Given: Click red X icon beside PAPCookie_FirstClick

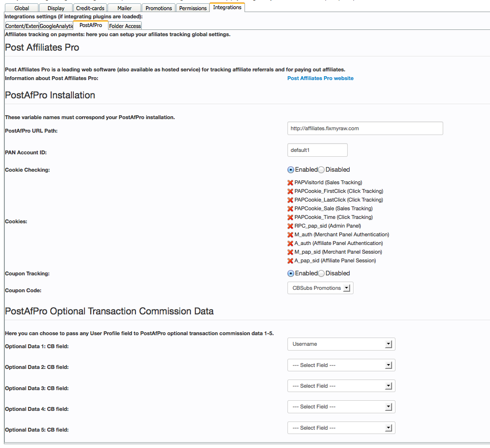Looking at the screenshot, I should click(290, 191).
